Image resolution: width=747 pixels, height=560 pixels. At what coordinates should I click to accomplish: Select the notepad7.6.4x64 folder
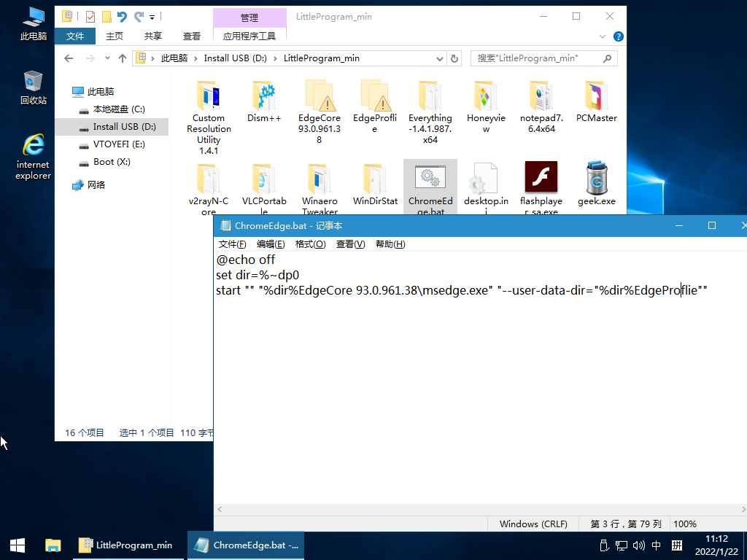tap(541, 106)
